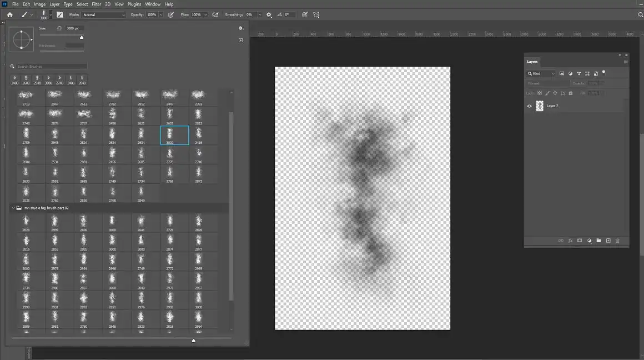644x360 pixels.
Task: Open the Plugins menu
Action: pyautogui.click(x=134, y=4)
